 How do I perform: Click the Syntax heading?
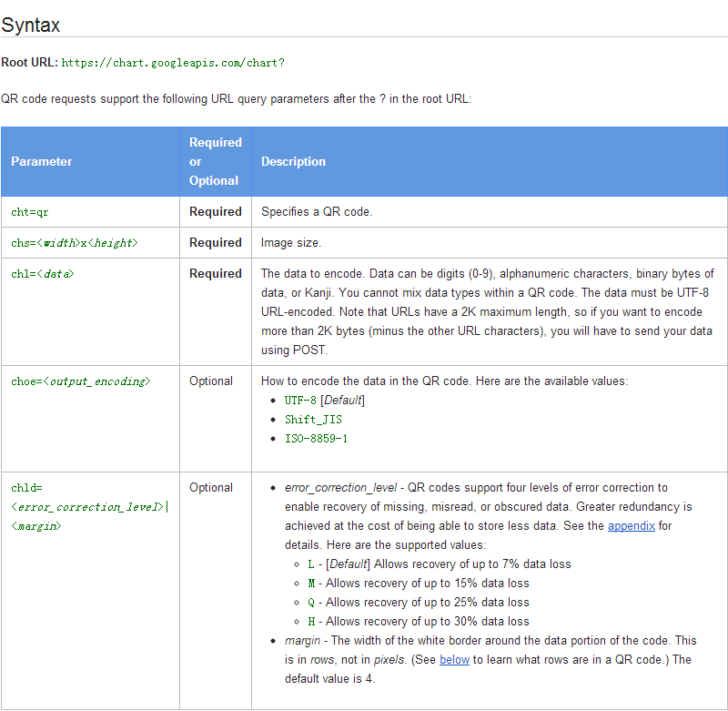[x=31, y=25]
